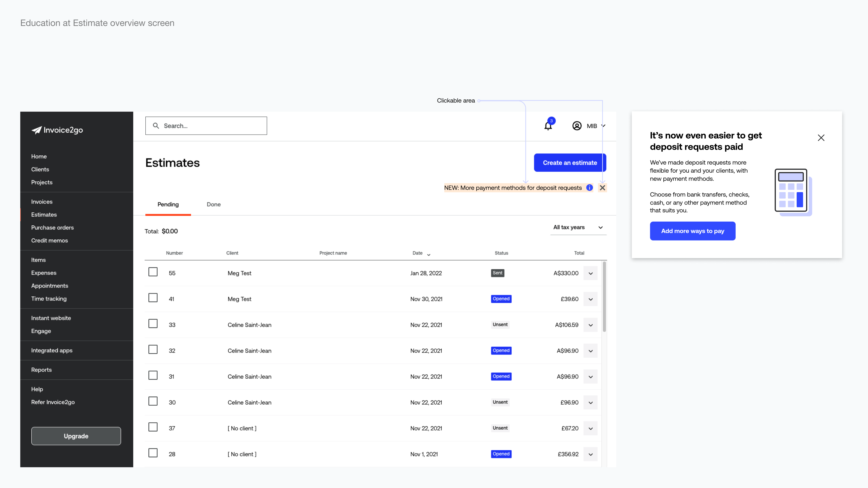Tick the checkbox for estimate 33
868x488 pixels.
pyautogui.click(x=153, y=323)
